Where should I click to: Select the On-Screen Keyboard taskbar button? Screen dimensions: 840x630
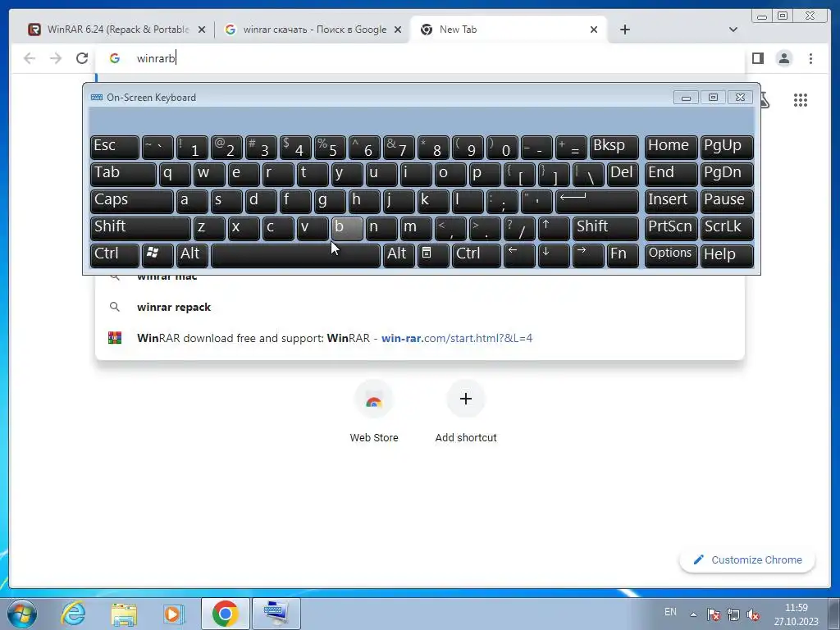point(276,614)
